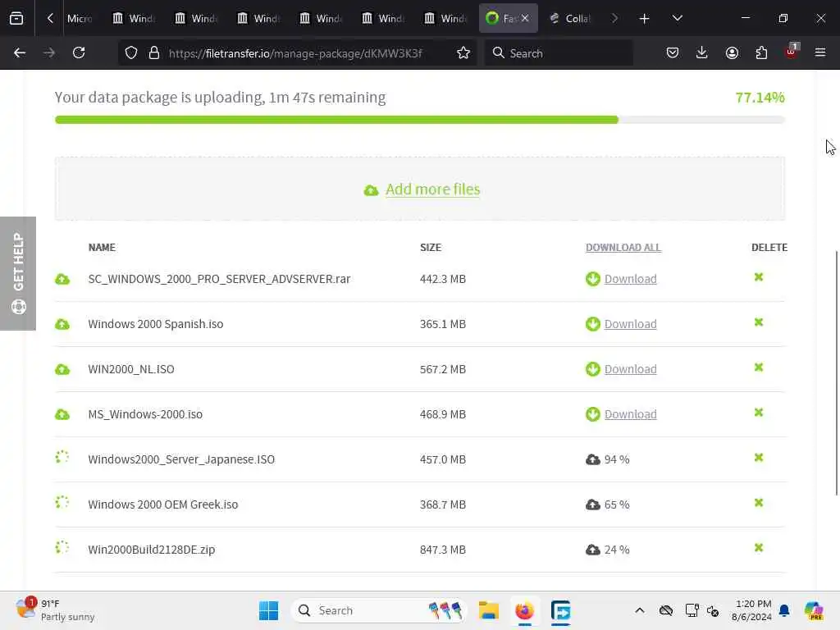Open the uBlock extension icon

(792, 52)
